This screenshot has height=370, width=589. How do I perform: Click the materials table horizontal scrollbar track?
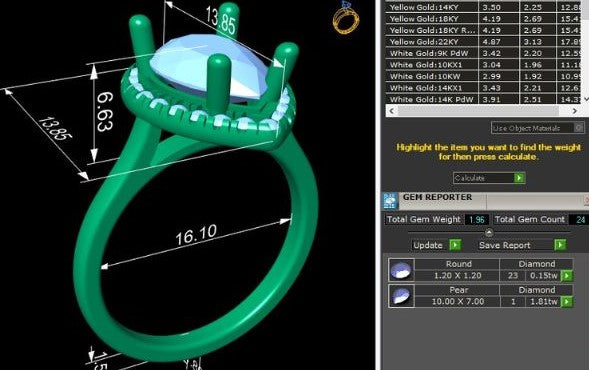[x=478, y=111]
